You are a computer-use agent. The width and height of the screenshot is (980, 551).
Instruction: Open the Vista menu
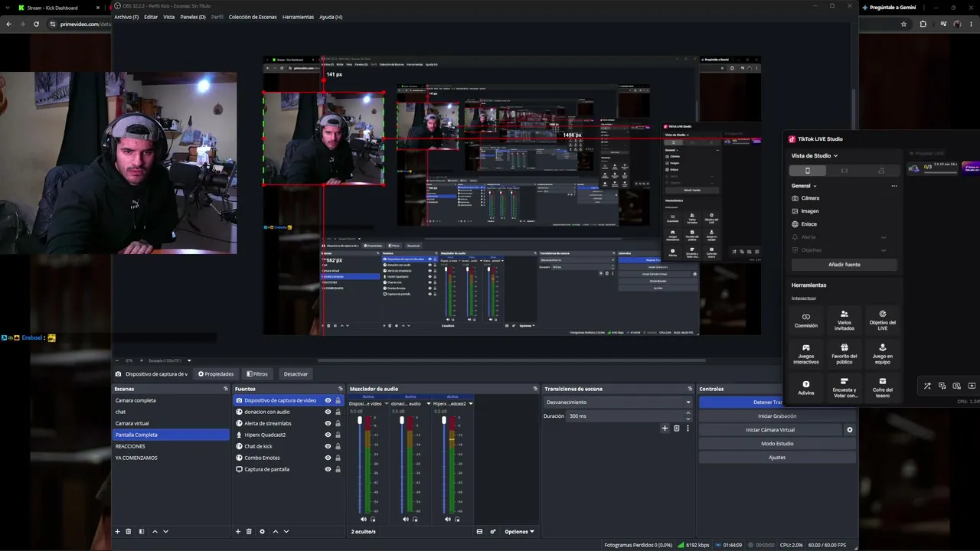click(169, 17)
